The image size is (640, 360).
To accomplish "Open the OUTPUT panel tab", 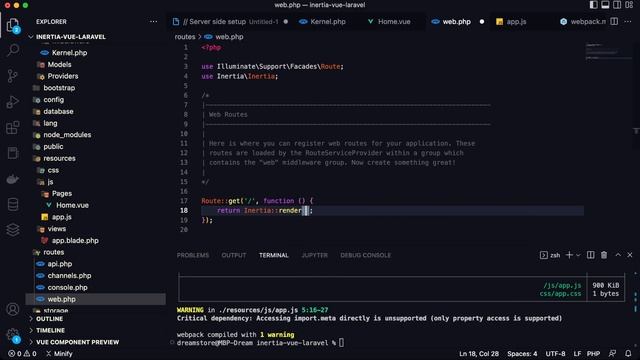I will point(234,255).
